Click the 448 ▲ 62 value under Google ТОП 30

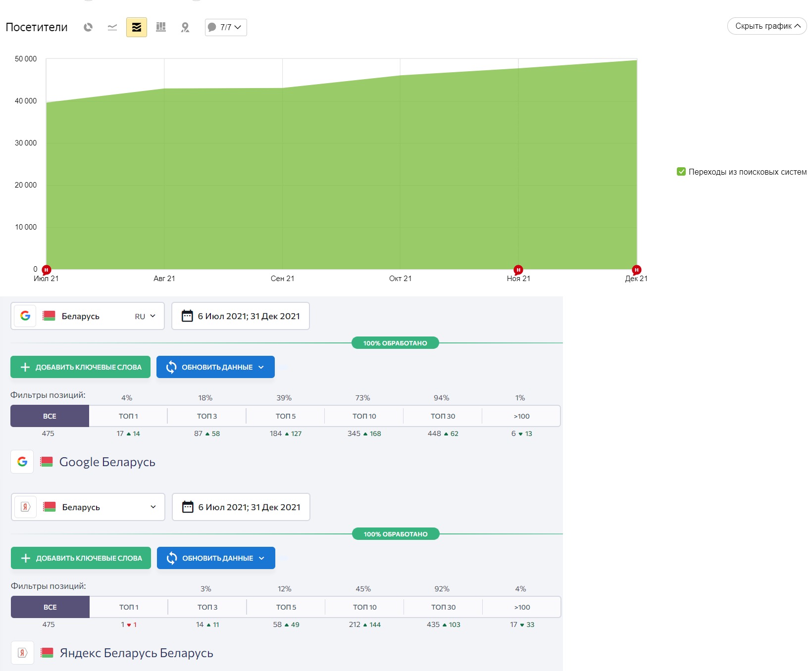pyautogui.click(x=443, y=433)
